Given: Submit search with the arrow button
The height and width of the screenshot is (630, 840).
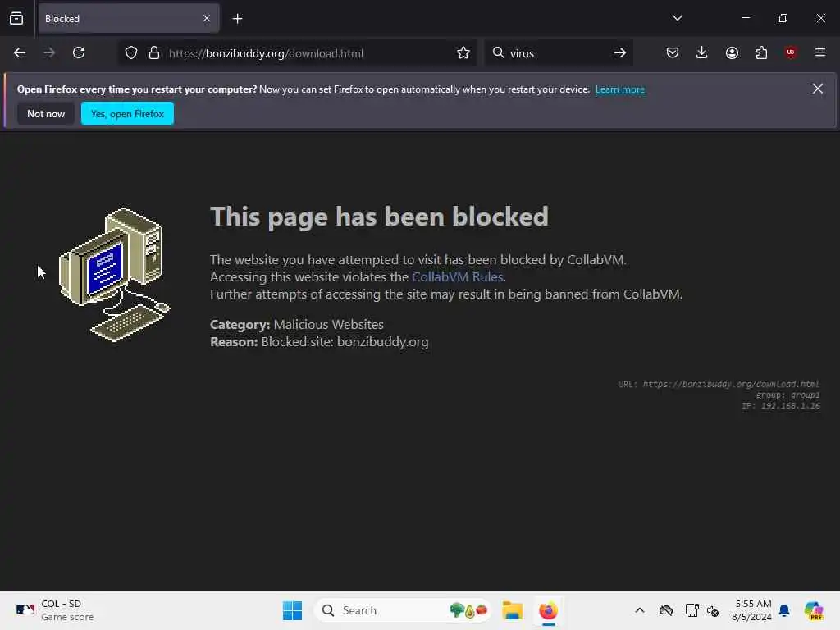Looking at the screenshot, I should (620, 53).
